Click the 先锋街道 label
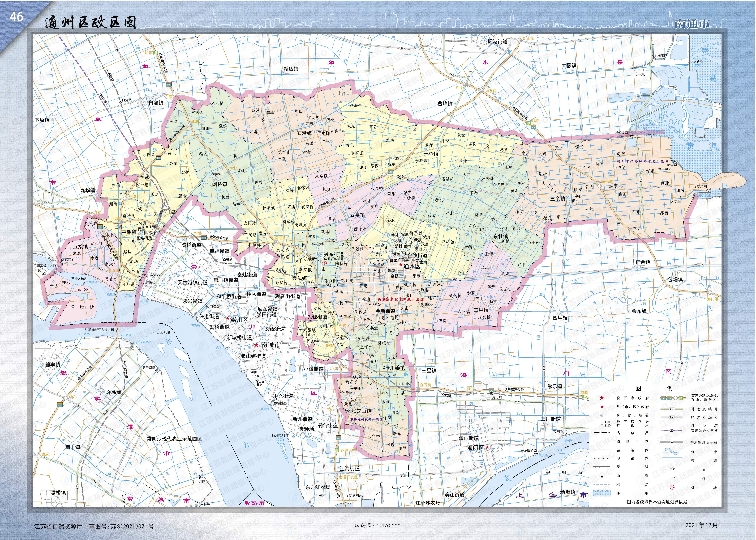 pyautogui.click(x=317, y=317)
